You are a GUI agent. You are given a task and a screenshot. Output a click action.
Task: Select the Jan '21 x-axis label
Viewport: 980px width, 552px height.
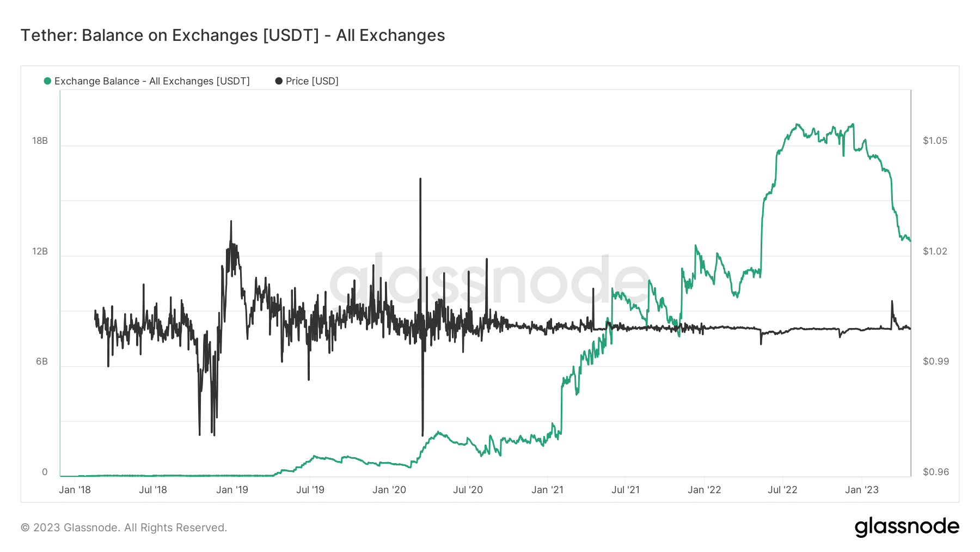pyautogui.click(x=547, y=490)
